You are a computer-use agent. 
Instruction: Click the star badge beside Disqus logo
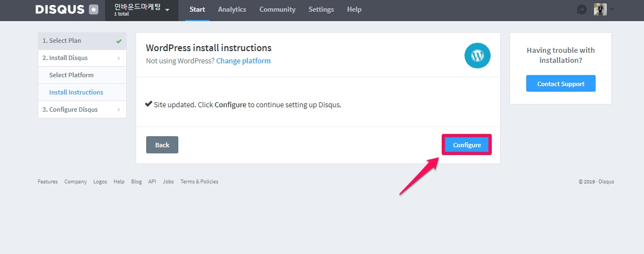(x=94, y=9)
